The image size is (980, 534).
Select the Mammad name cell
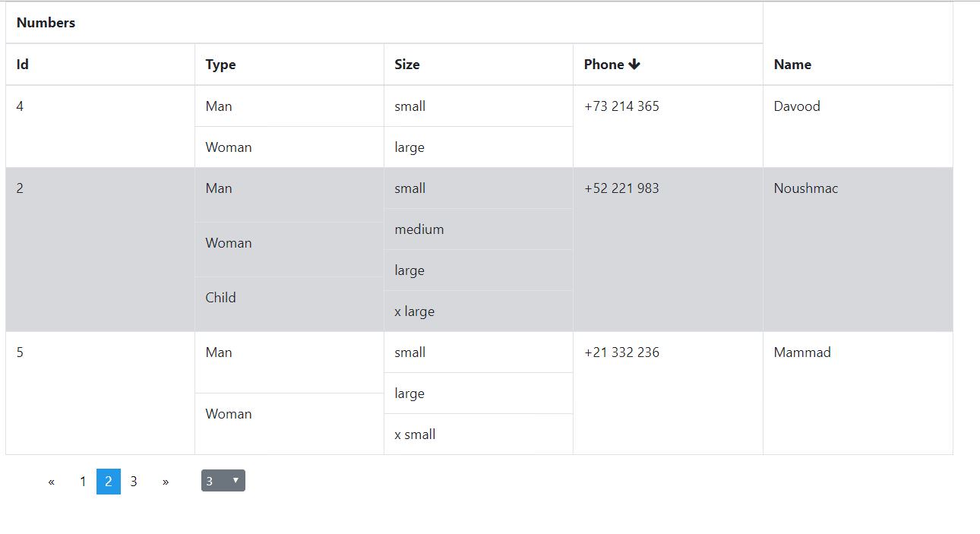[858, 393]
